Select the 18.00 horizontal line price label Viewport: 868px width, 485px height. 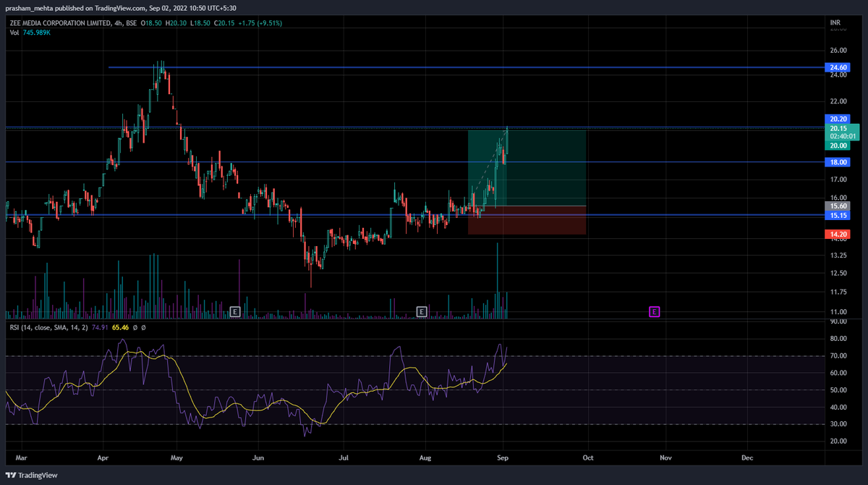coord(839,162)
